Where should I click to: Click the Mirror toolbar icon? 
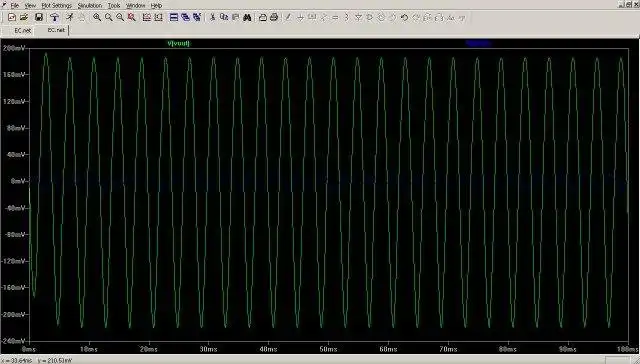tap(439, 17)
